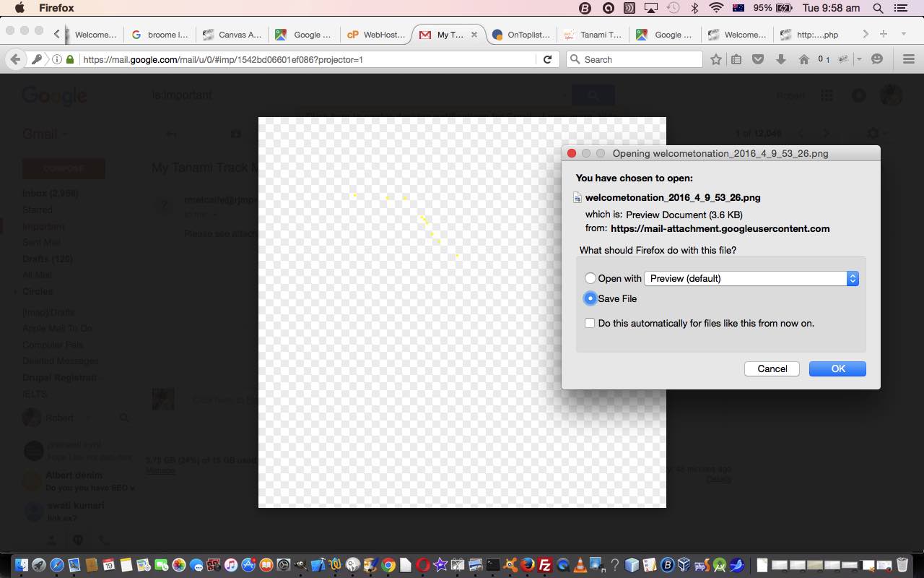Reload the current page

tap(547, 59)
